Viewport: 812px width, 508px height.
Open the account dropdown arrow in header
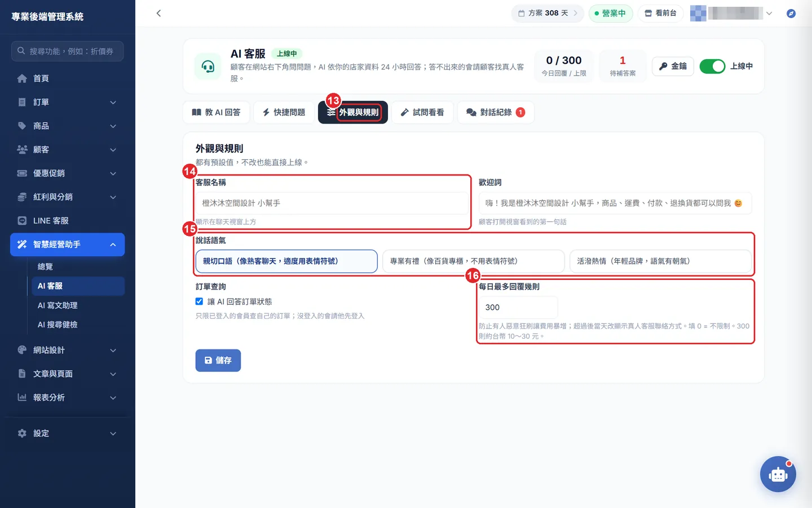click(769, 13)
